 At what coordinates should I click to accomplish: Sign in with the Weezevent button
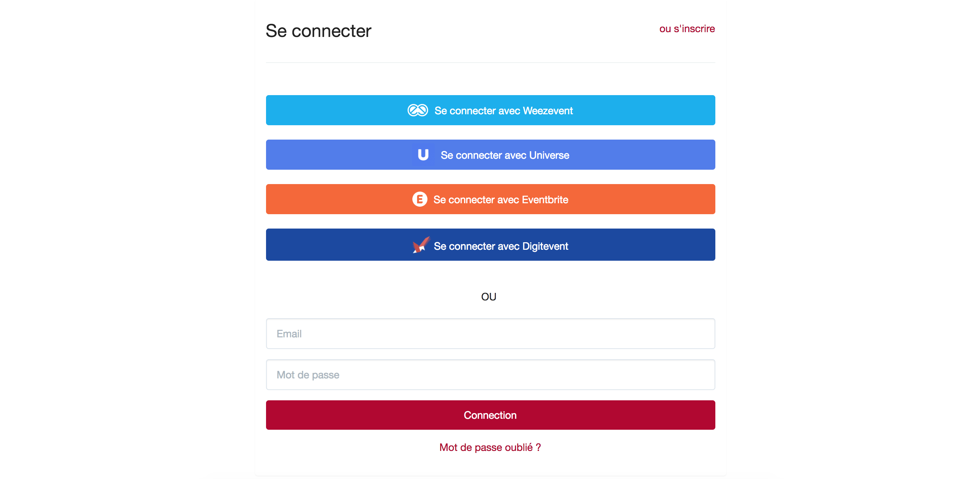pos(490,110)
